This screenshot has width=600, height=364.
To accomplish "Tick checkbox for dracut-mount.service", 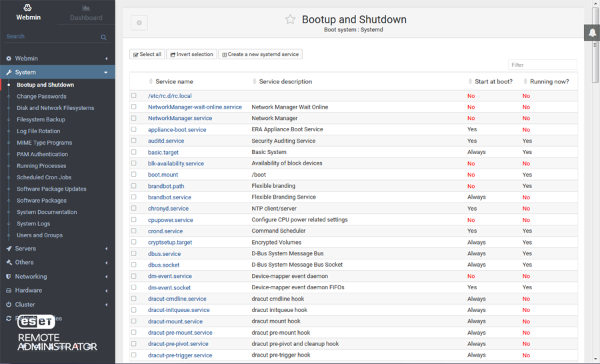I will point(133,321).
